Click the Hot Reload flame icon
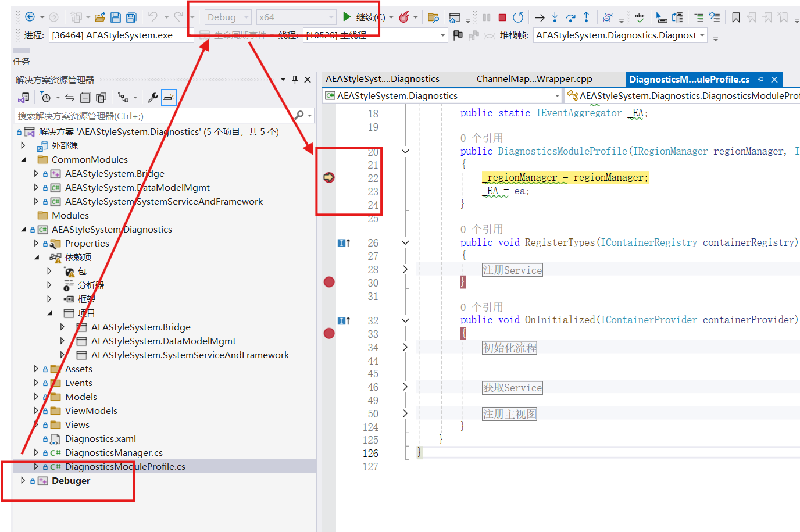 [x=404, y=17]
